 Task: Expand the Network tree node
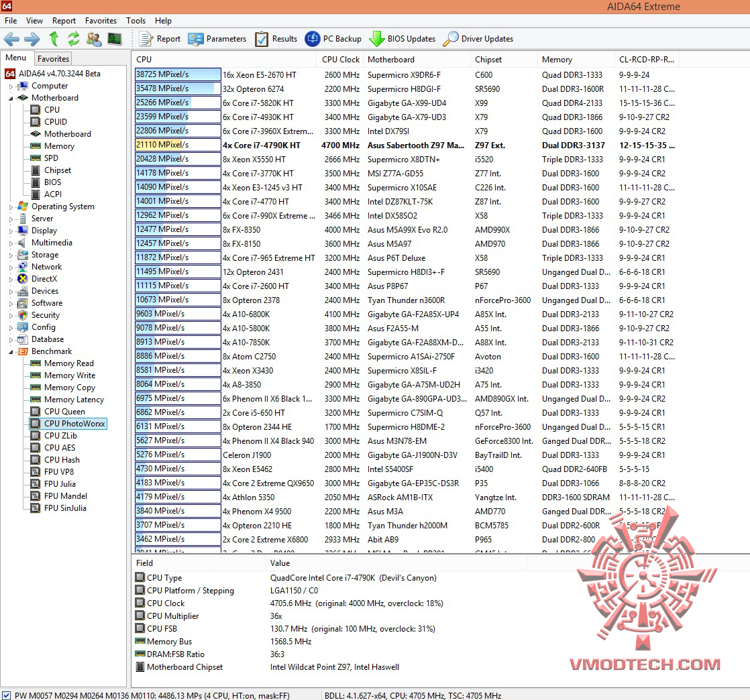[11, 268]
